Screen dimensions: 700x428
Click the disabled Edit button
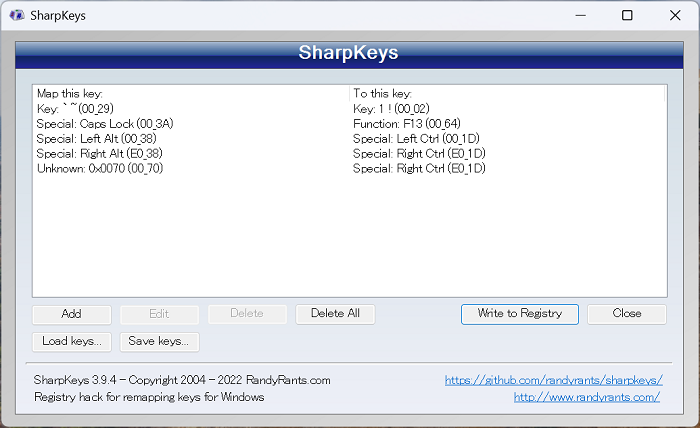159,314
